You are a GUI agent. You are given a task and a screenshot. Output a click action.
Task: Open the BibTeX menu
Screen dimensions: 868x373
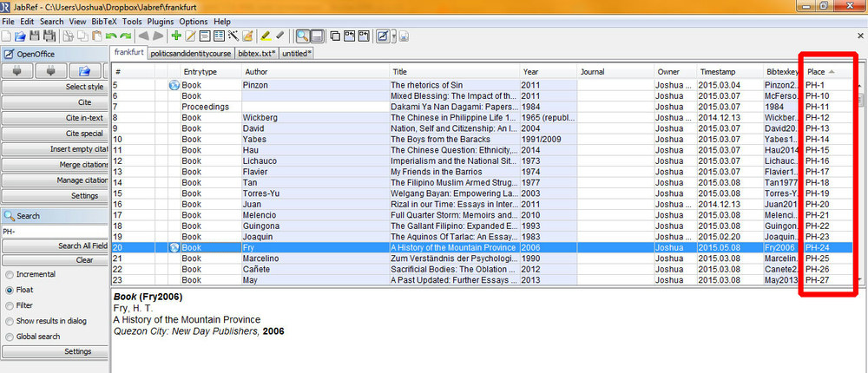coord(104,21)
